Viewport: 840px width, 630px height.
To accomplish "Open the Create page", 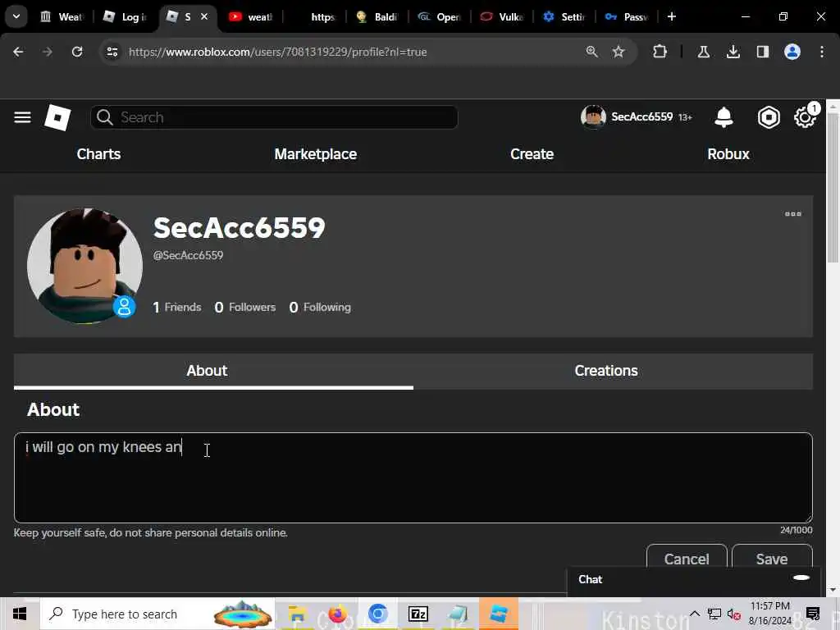I will click(x=532, y=154).
